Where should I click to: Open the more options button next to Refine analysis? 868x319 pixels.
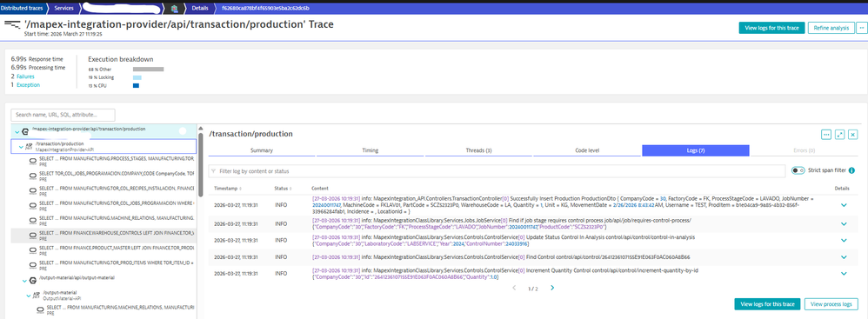[x=861, y=28]
